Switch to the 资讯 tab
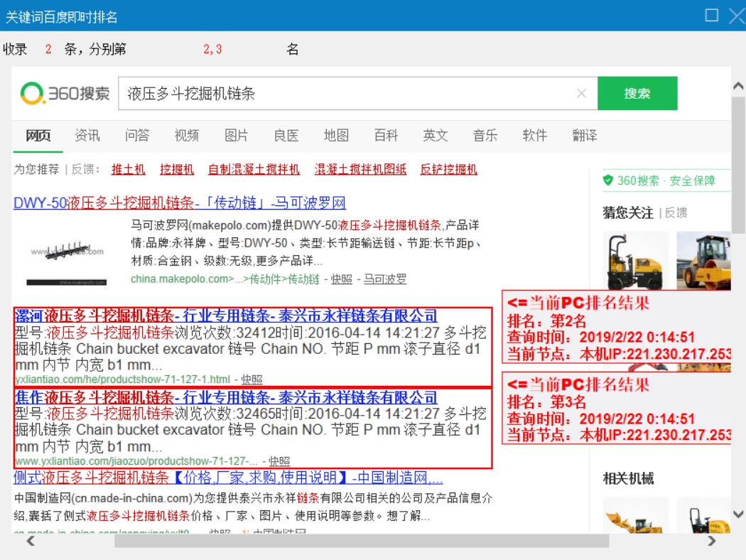The width and height of the screenshot is (746, 560). [87, 136]
